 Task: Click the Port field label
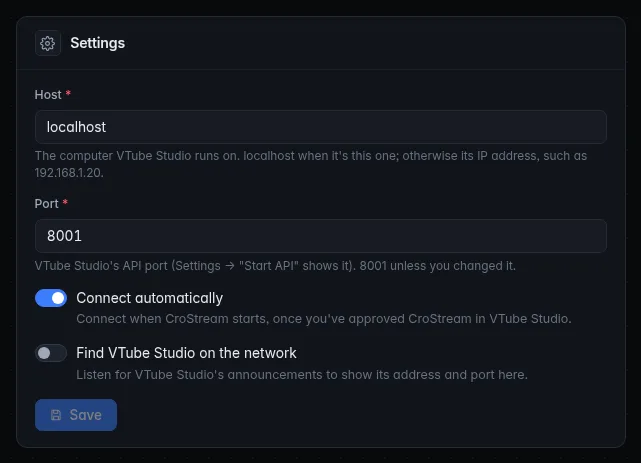pyautogui.click(x=47, y=204)
